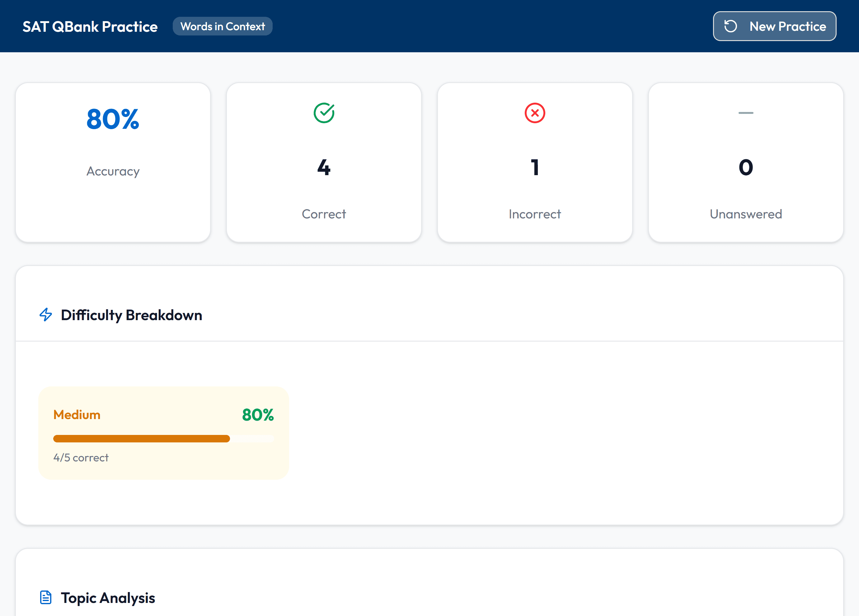Click the Accuracy label

pos(113,171)
